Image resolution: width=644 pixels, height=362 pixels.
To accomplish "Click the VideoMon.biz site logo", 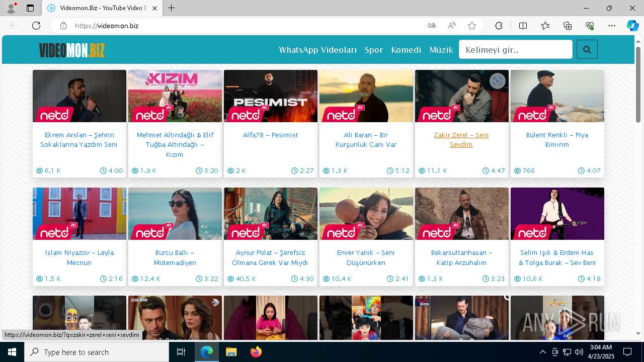I will tap(72, 50).
